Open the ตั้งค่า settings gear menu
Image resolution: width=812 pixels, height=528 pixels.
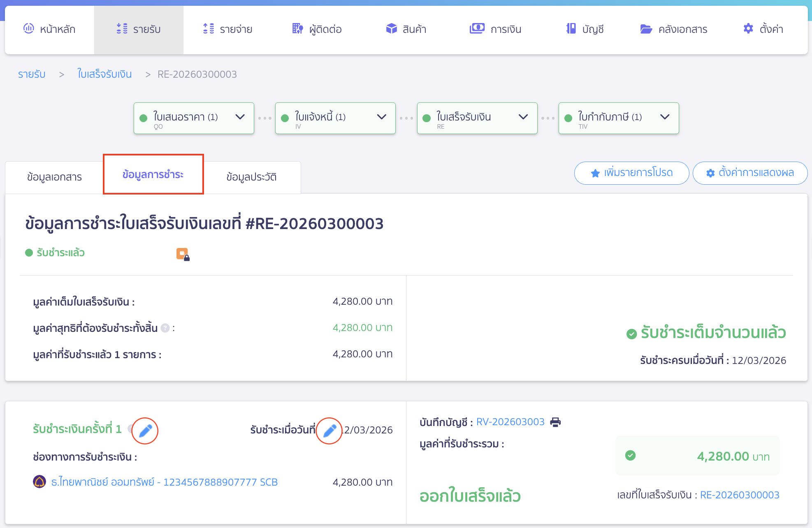(763, 29)
